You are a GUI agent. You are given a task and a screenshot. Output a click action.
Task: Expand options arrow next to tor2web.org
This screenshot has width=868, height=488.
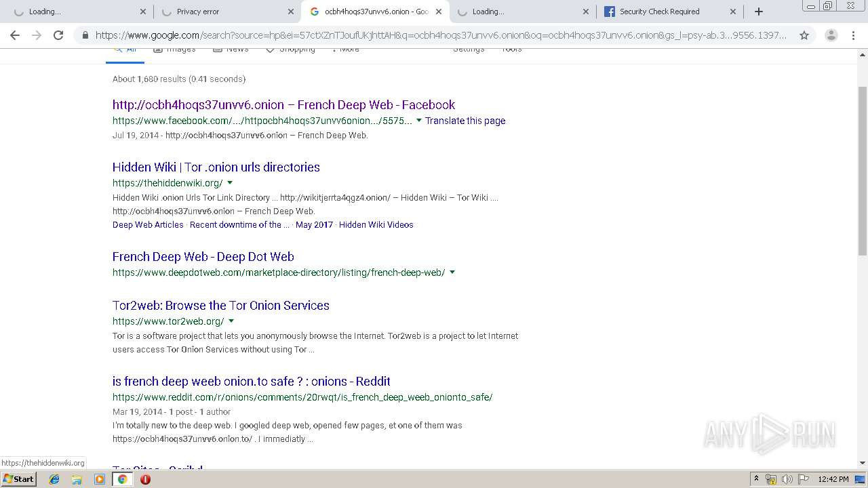(231, 321)
